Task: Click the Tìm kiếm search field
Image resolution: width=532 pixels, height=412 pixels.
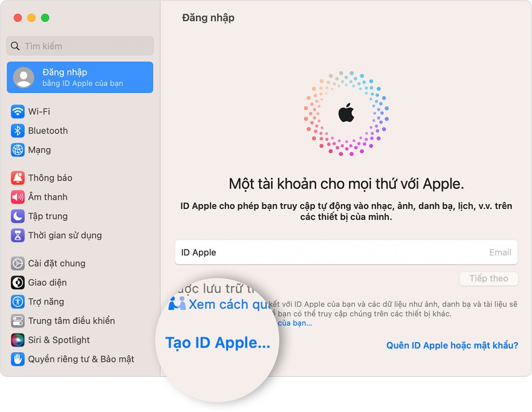Action: click(x=80, y=46)
